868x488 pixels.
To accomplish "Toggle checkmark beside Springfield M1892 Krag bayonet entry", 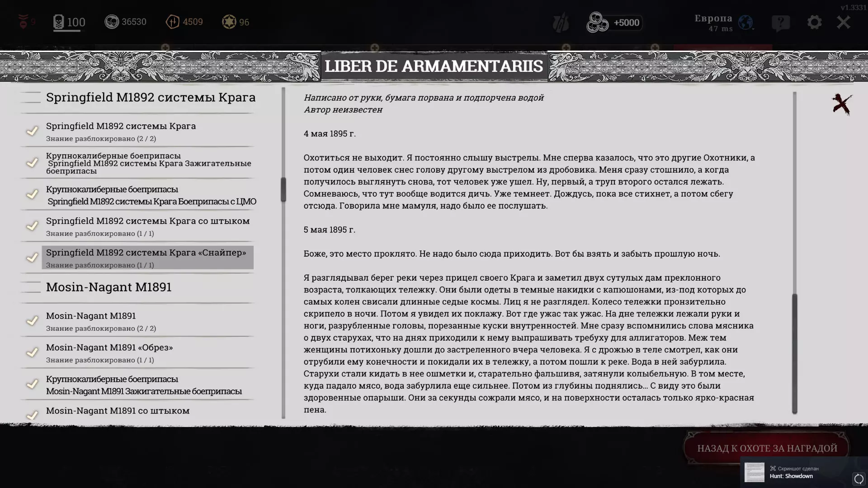I will click(32, 226).
